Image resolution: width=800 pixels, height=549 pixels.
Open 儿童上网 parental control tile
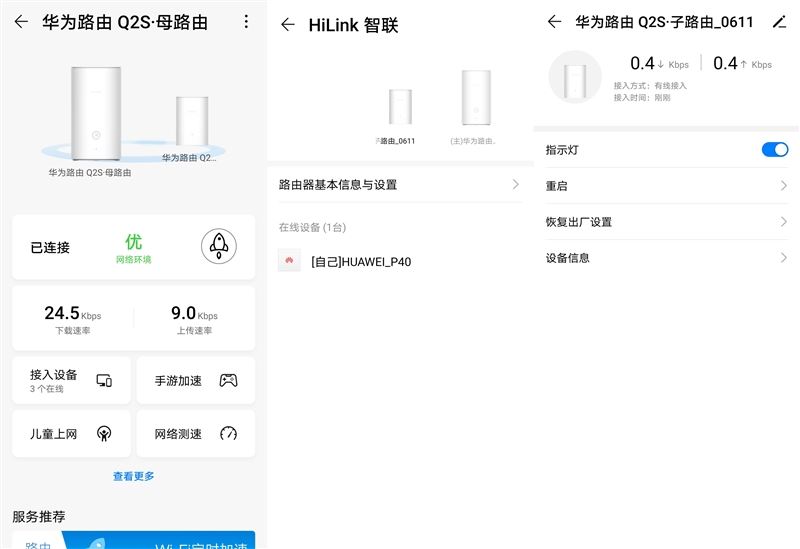[x=71, y=434]
